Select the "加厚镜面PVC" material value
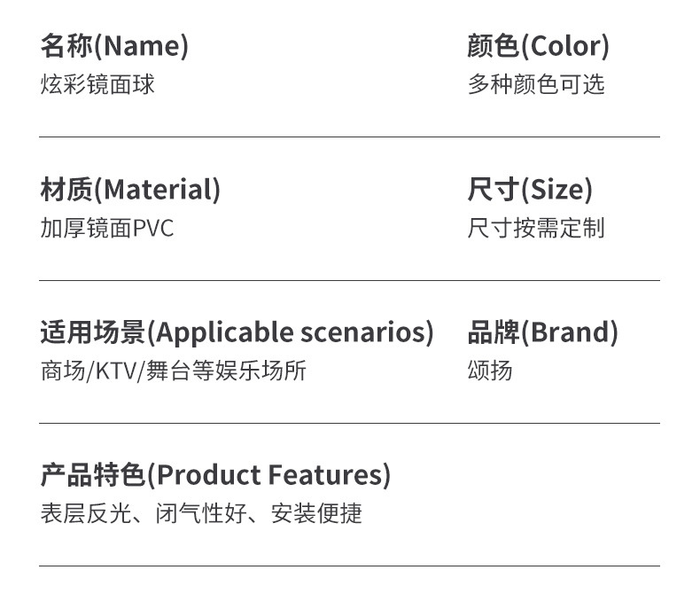Image resolution: width=700 pixels, height=609 pixels. (x=107, y=229)
